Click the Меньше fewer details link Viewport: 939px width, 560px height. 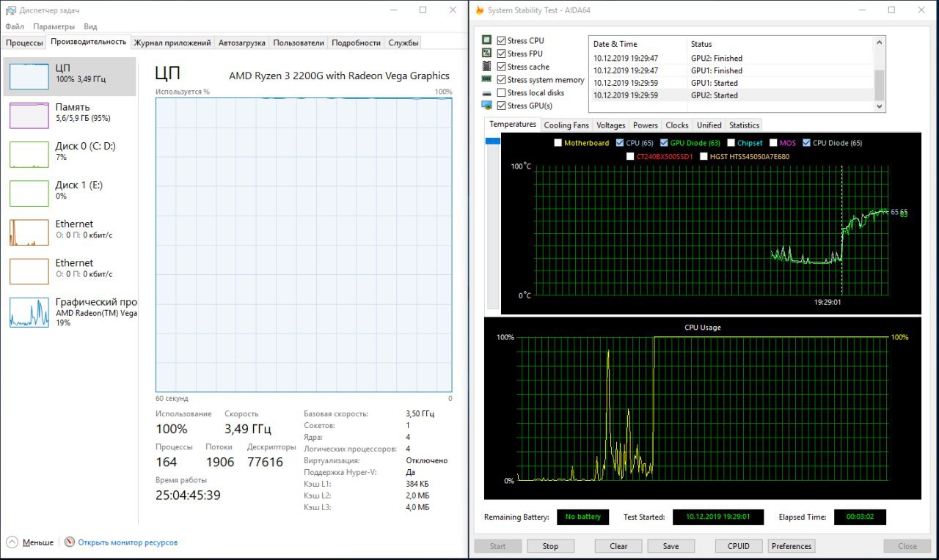pyautogui.click(x=38, y=542)
